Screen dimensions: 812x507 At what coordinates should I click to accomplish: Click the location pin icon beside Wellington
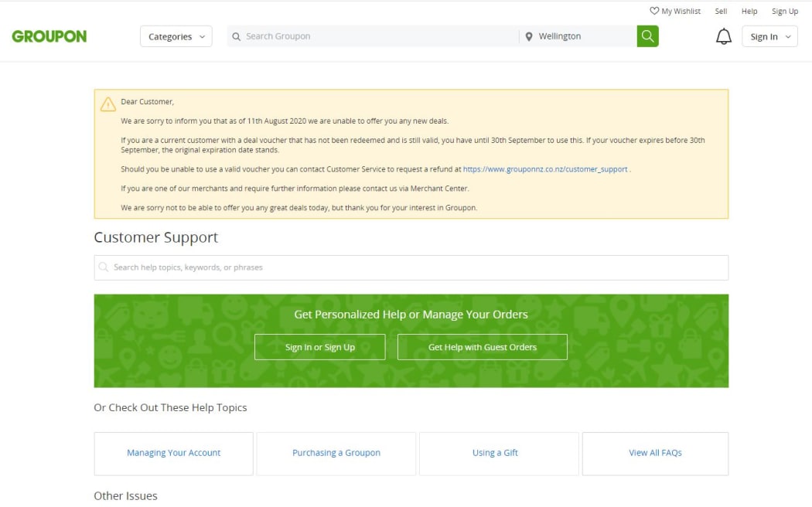[x=529, y=37]
